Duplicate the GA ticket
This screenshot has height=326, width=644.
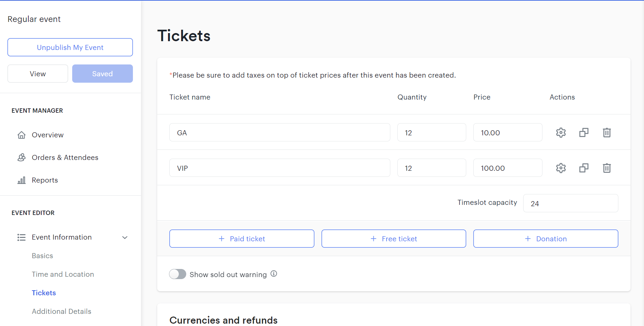coord(584,133)
